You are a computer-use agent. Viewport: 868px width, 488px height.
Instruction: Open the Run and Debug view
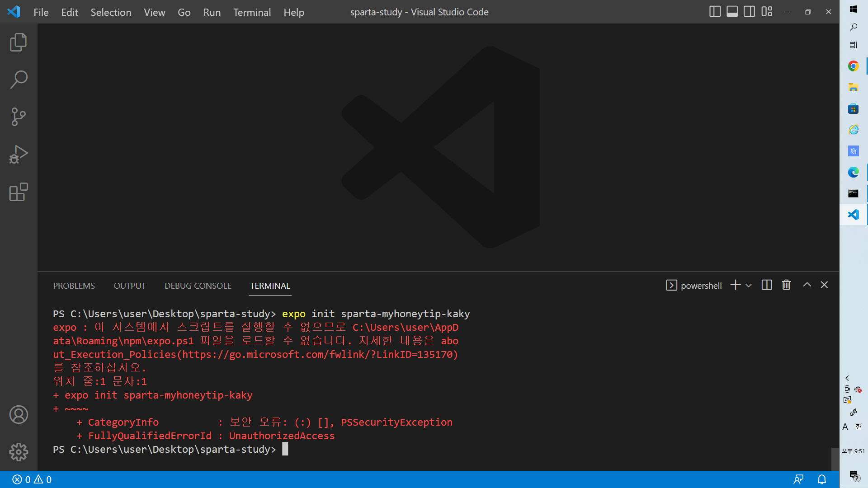pyautogui.click(x=19, y=155)
